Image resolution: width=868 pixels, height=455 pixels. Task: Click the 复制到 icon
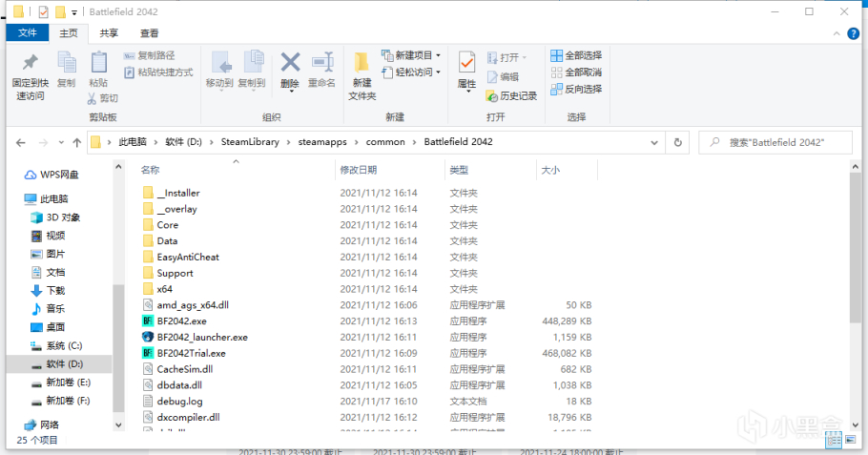(x=253, y=63)
